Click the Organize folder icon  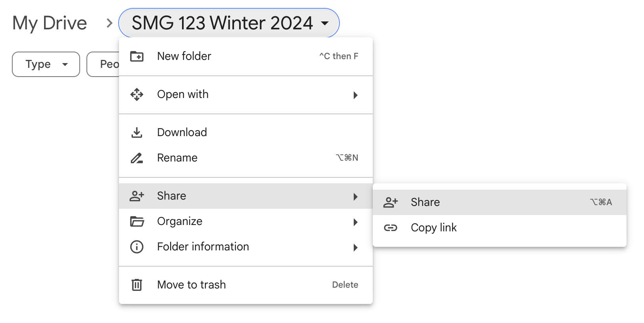[x=137, y=221]
